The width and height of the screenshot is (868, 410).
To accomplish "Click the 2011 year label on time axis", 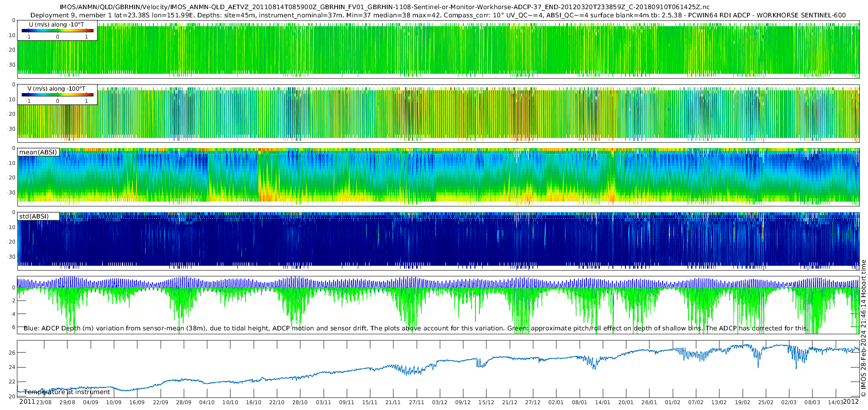I will pos(27,402).
